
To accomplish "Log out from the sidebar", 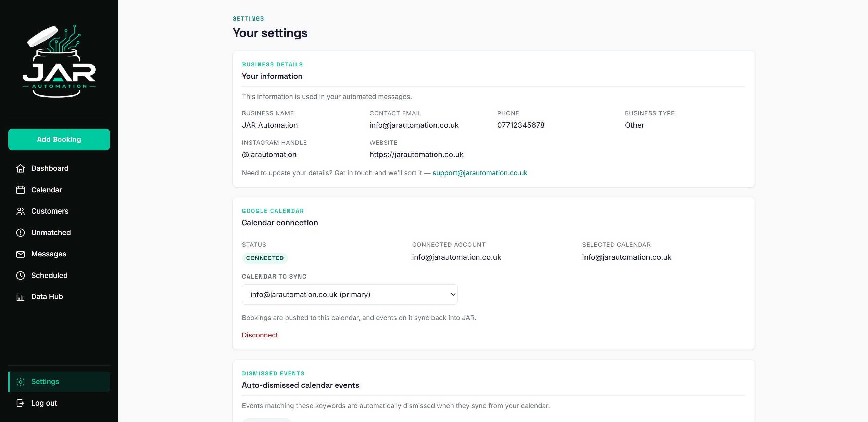I will pos(59,403).
